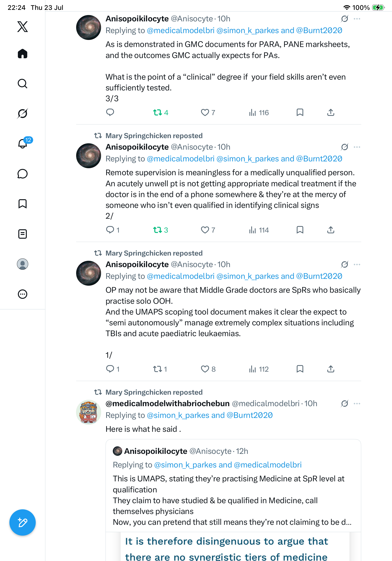Open Grok in the sidebar

click(x=23, y=113)
